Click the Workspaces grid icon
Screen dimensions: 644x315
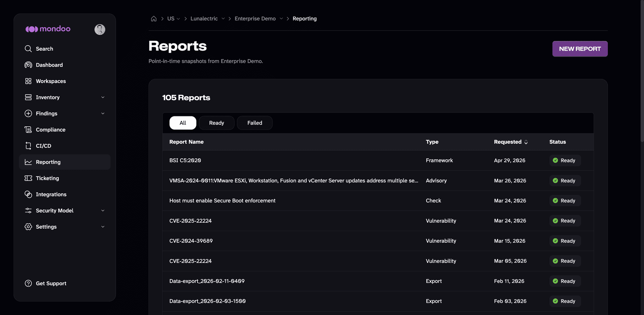click(x=28, y=81)
